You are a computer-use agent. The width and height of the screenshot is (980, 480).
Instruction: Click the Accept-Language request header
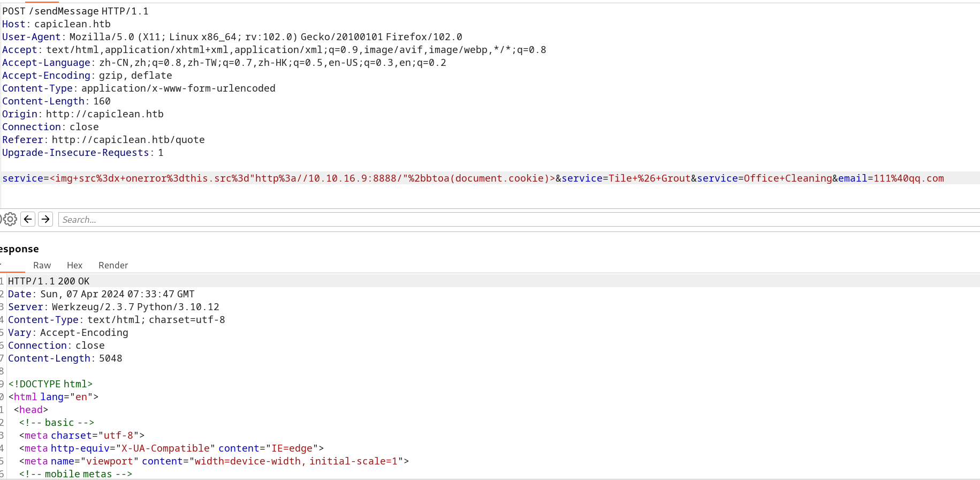(224, 63)
